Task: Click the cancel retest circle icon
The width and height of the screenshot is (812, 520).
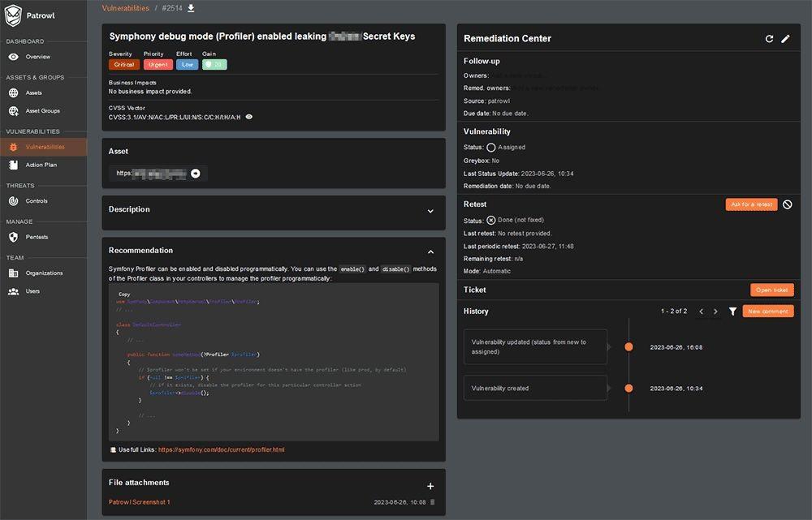Action: [x=787, y=204]
